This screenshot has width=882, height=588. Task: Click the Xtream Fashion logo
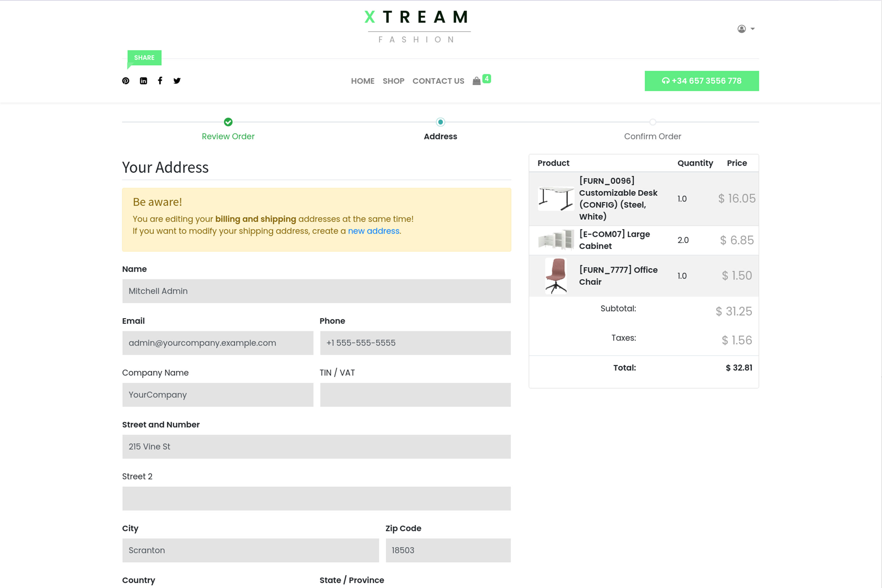coord(417,26)
